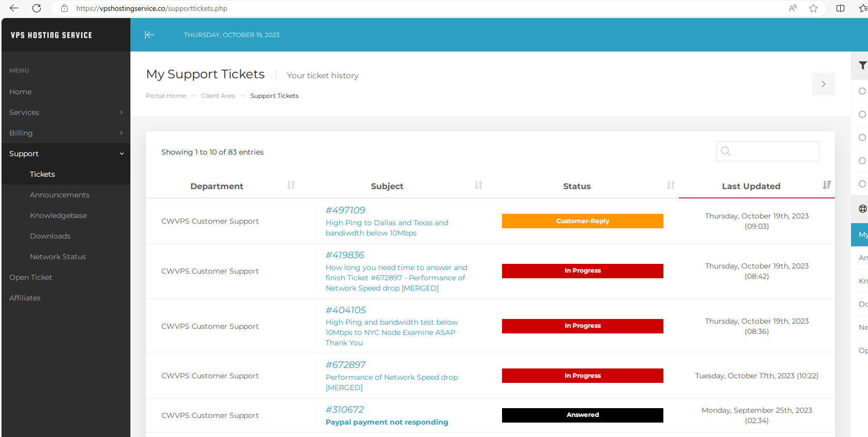Click the browser back arrow
Viewport: 868px width, 437px height.
click(x=14, y=8)
